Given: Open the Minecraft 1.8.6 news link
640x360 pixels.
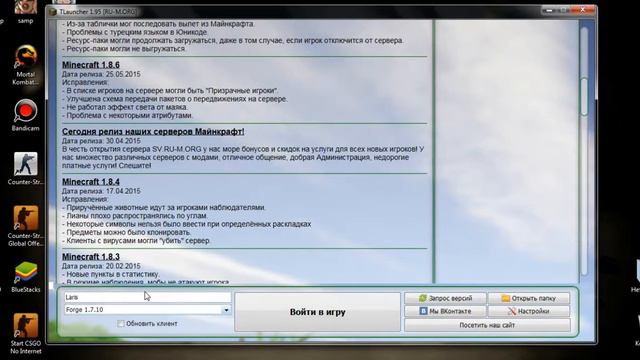Looking at the screenshot, I should 91,65.
